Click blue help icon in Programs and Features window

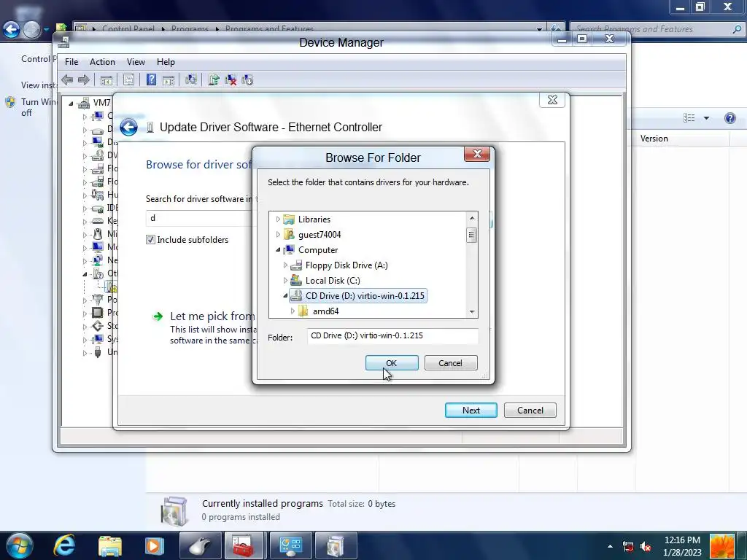729,118
